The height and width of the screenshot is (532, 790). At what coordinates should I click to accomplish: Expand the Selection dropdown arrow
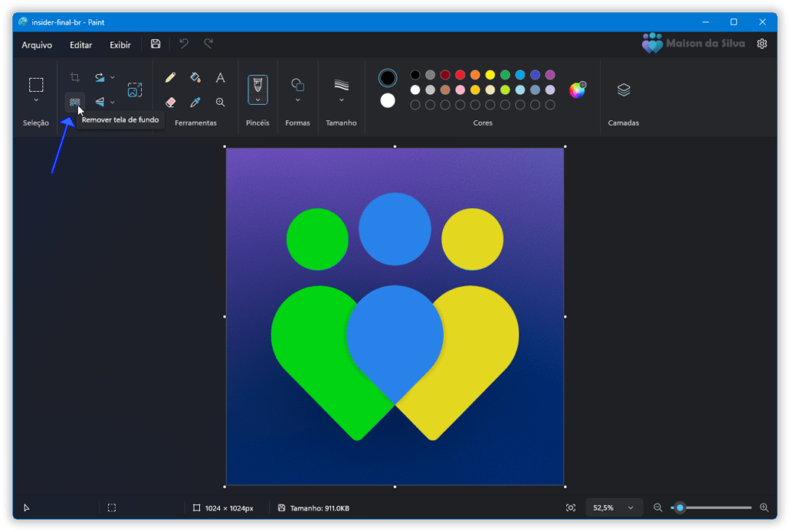pyautogui.click(x=36, y=100)
